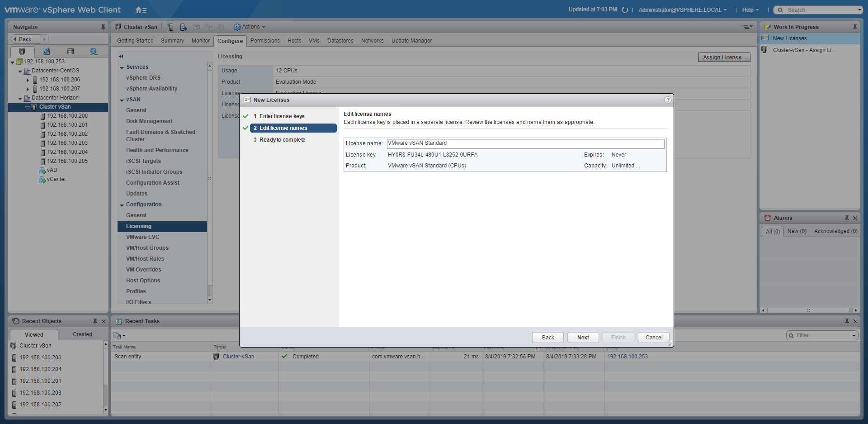Collapse the Datacenter-CentOS tree node

pos(20,71)
